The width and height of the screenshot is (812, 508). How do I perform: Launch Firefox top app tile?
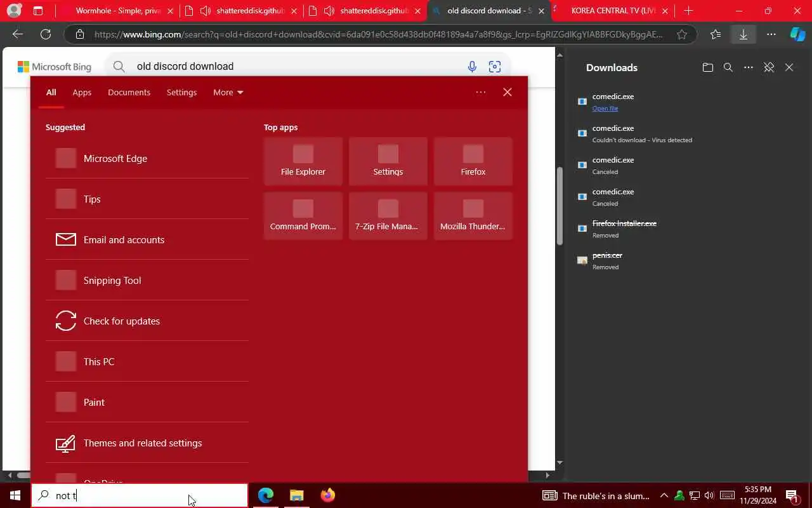click(473, 161)
